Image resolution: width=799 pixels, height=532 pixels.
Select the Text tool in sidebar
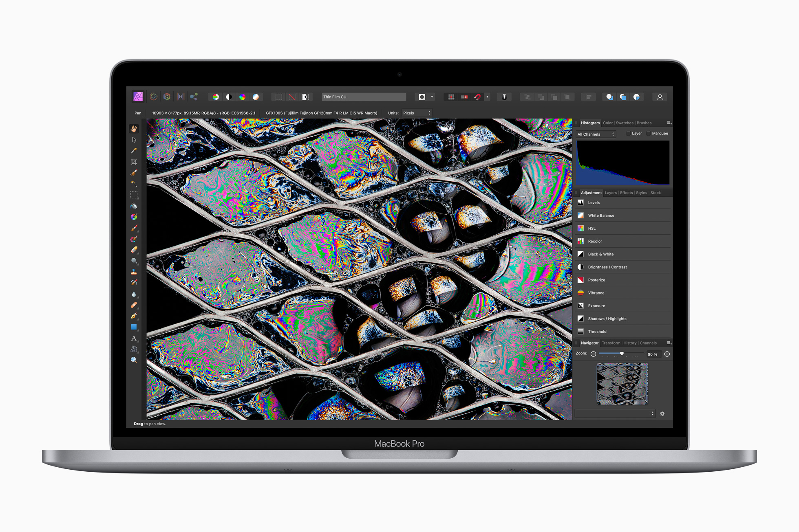tap(137, 339)
